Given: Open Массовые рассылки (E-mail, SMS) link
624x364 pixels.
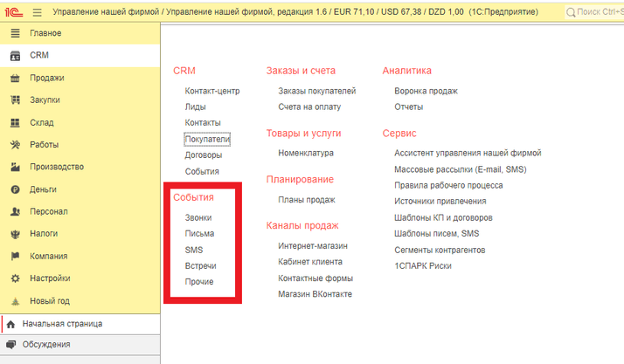Looking at the screenshot, I should click(460, 169).
